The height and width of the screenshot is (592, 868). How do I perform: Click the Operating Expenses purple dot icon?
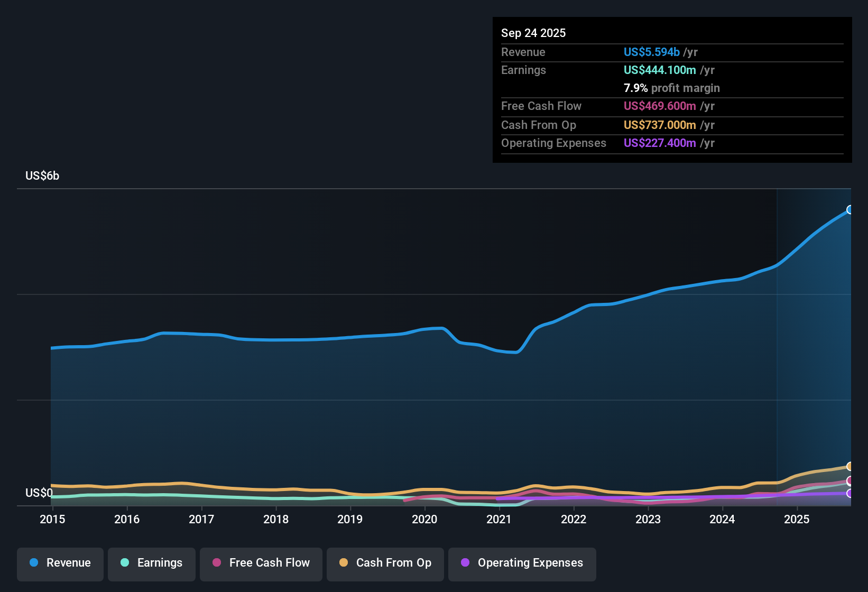[x=464, y=563]
